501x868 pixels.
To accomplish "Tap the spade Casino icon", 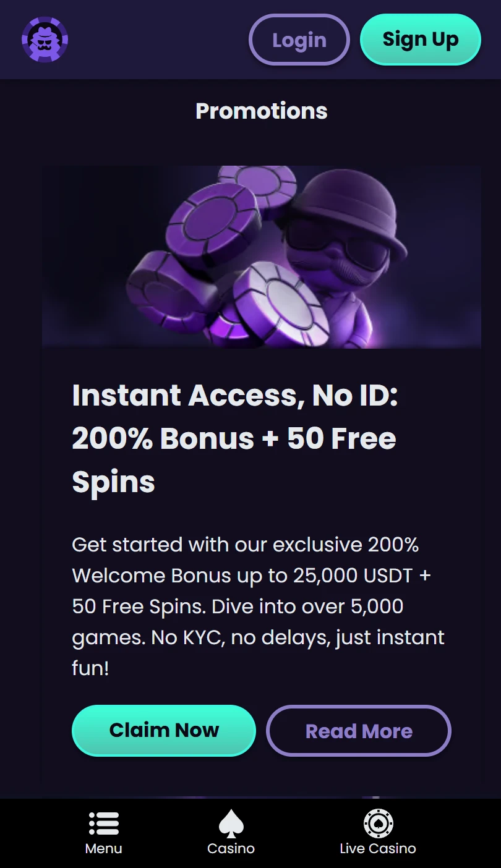I will point(231,823).
